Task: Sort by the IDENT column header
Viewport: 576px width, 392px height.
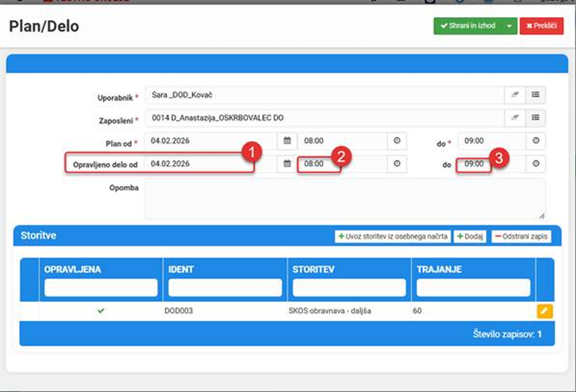Action: (180, 270)
